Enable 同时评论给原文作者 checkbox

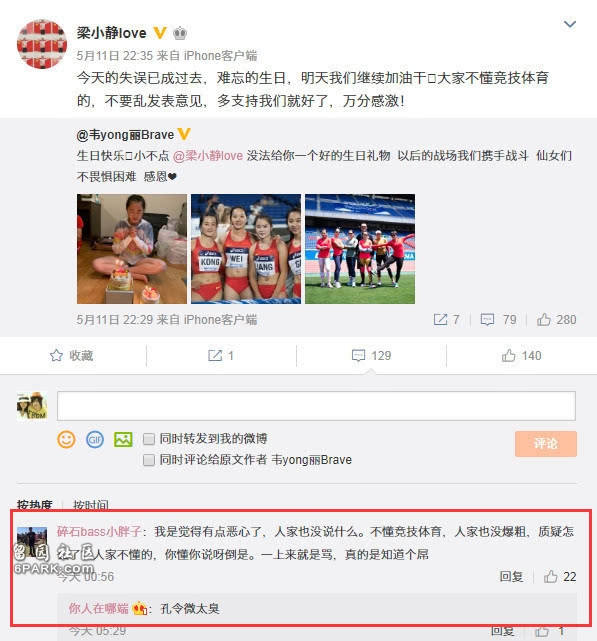point(149,460)
